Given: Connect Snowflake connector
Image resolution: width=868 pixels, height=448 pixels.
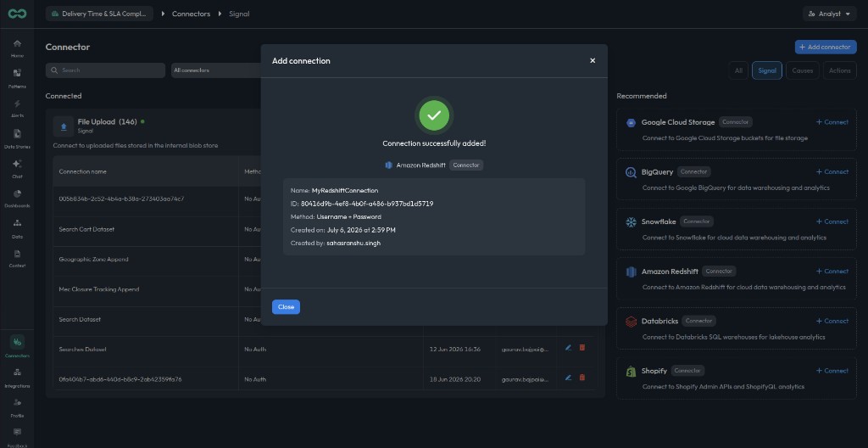Looking at the screenshot, I should click(832, 221).
